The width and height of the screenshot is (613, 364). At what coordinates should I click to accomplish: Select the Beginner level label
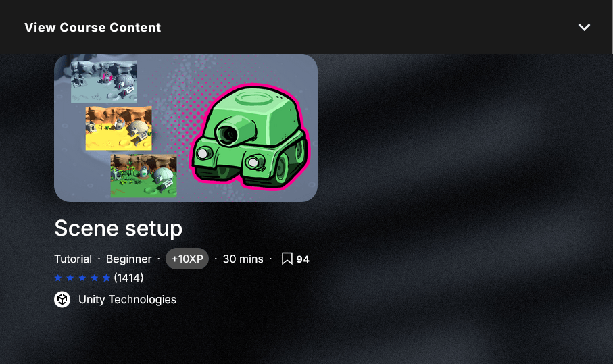(x=128, y=259)
